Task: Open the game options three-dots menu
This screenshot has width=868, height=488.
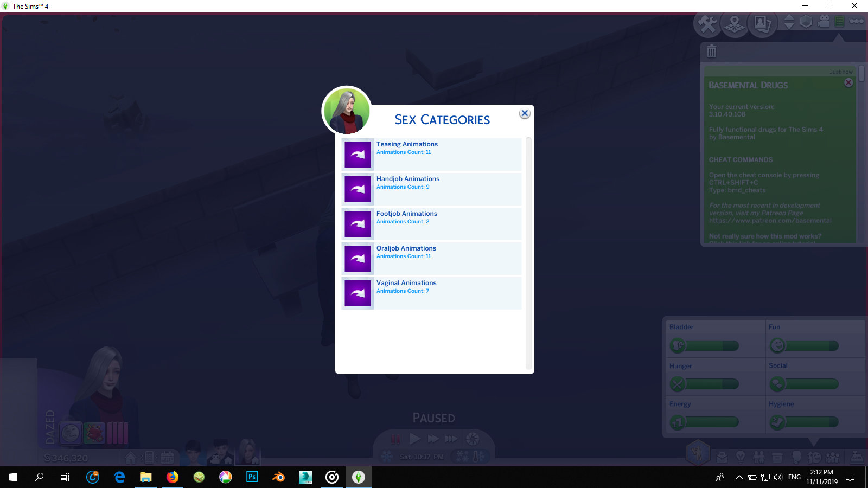Action: tap(857, 22)
